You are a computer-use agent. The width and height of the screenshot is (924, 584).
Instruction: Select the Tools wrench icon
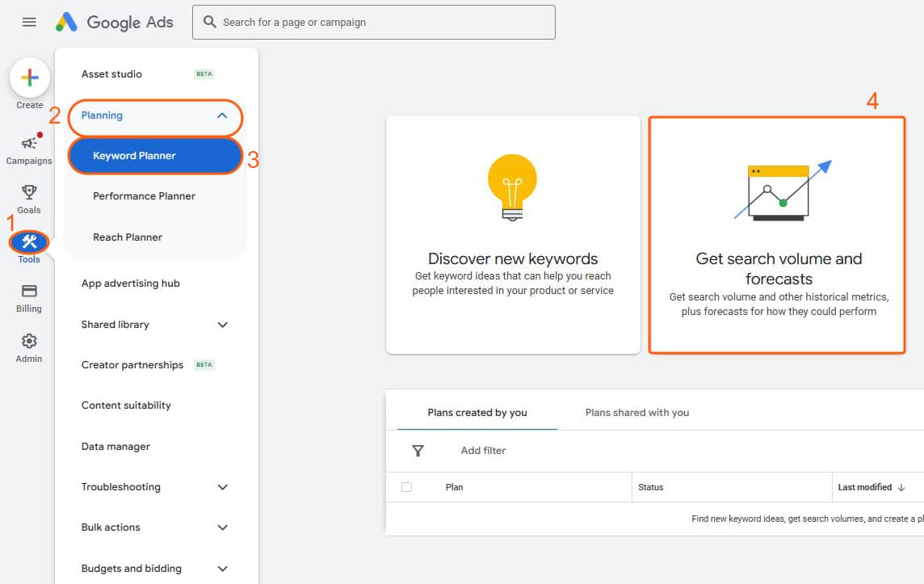tap(29, 242)
